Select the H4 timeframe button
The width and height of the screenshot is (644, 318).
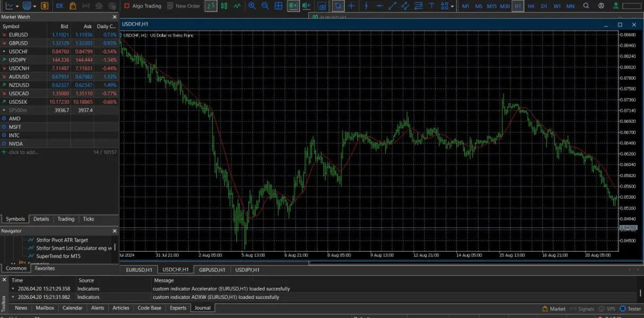(x=531, y=6)
